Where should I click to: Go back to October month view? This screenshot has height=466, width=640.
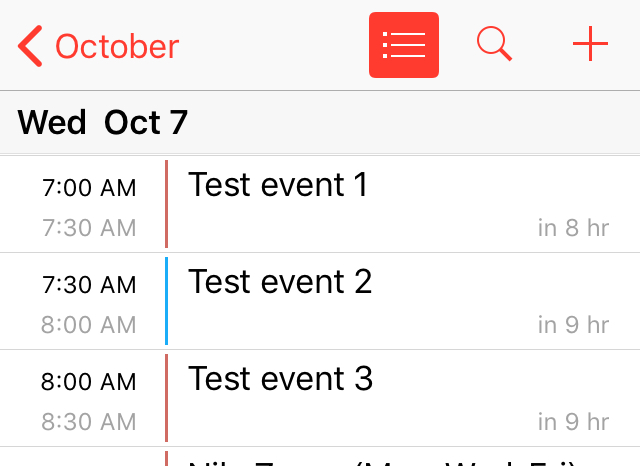point(117,46)
